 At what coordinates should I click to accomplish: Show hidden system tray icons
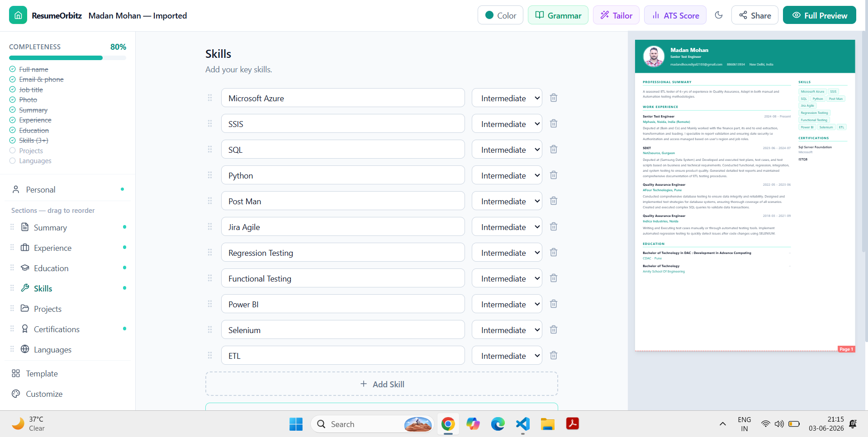(x=723, y=424)
